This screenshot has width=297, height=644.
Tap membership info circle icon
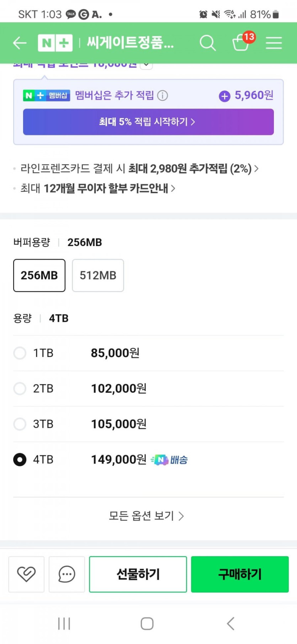[163, 95]
